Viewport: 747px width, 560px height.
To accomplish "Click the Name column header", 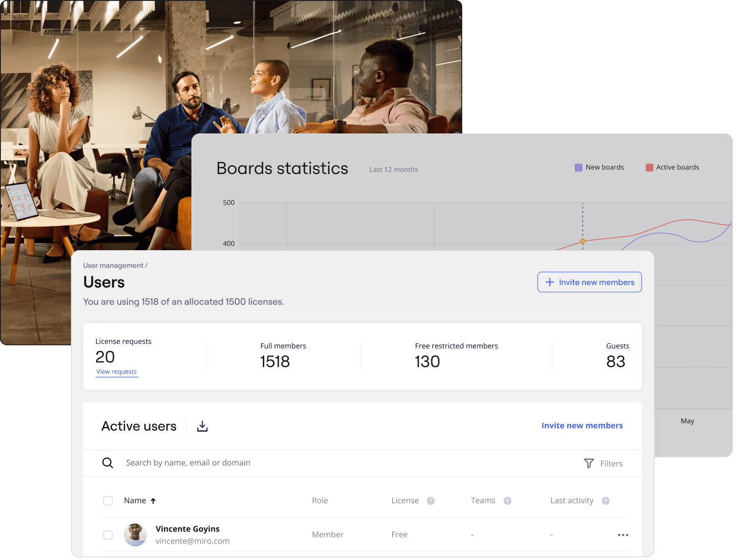I will click(135, 501).
